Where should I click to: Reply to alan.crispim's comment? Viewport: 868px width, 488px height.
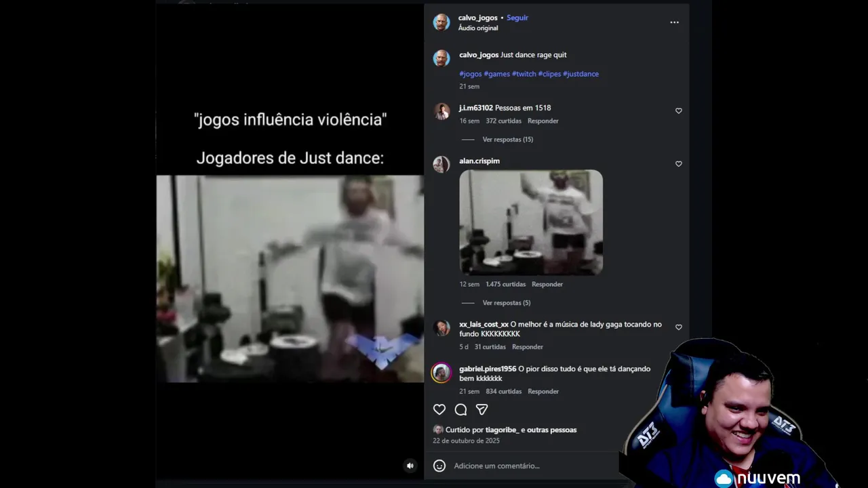pos(547,285)
